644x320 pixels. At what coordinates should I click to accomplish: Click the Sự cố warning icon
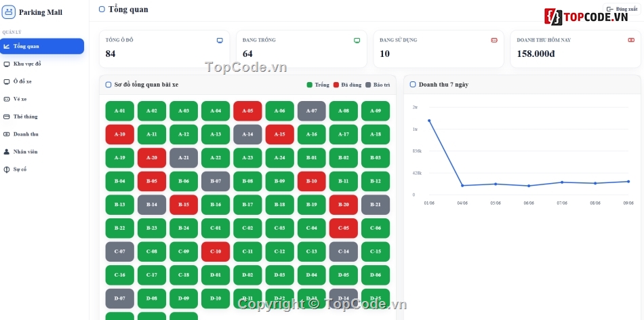7,169
